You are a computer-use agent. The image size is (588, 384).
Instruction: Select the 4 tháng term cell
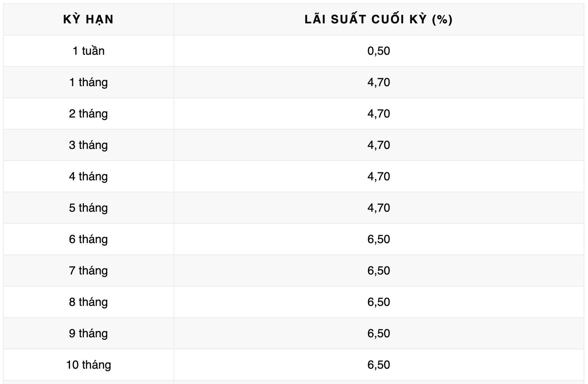tap(88, 176)
